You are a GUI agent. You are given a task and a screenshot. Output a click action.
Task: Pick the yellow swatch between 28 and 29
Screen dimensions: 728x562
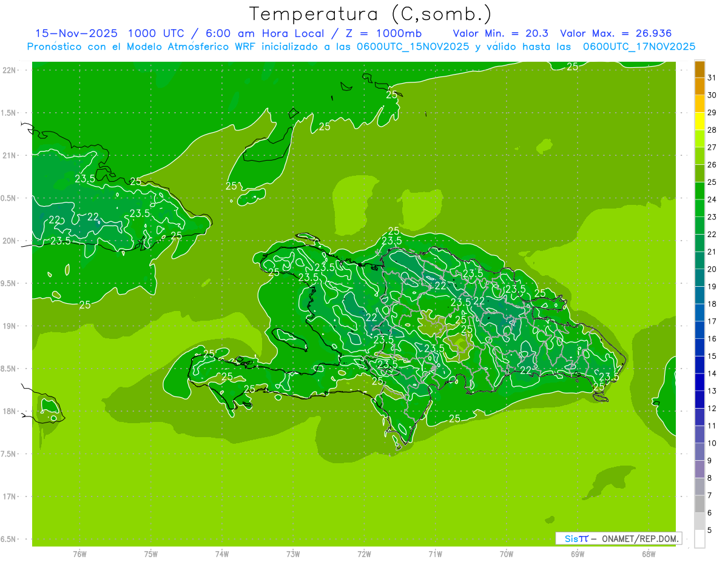[699, 121]
